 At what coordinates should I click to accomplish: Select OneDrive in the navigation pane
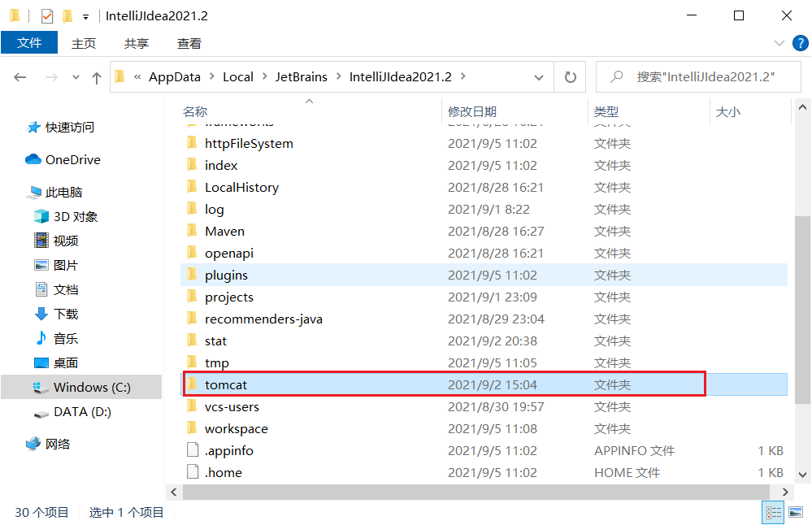click(63, 159)
